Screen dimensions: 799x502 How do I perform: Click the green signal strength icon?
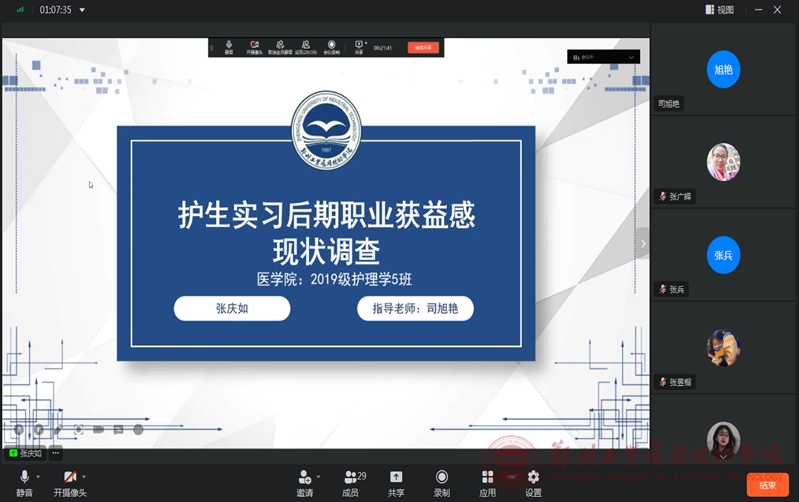pos(20,10)
